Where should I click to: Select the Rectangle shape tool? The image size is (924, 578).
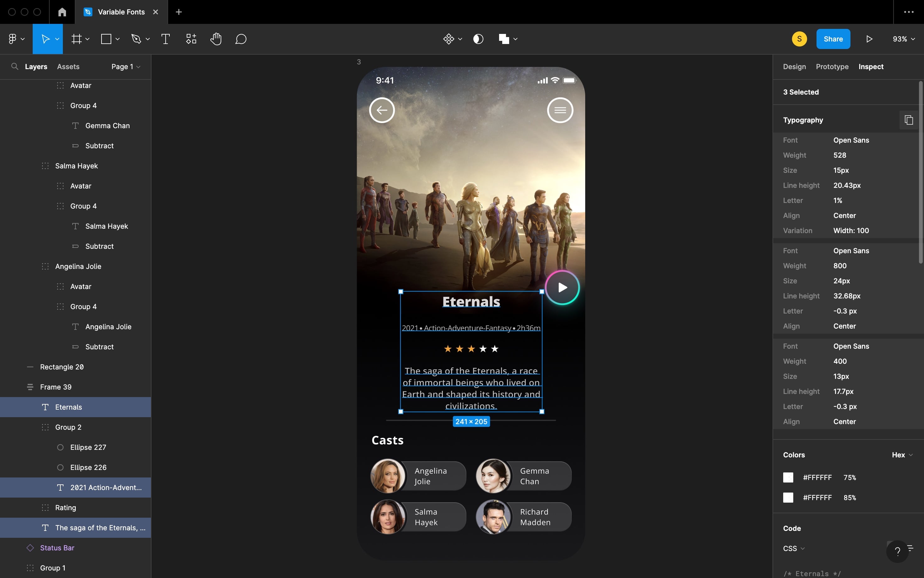106,39
